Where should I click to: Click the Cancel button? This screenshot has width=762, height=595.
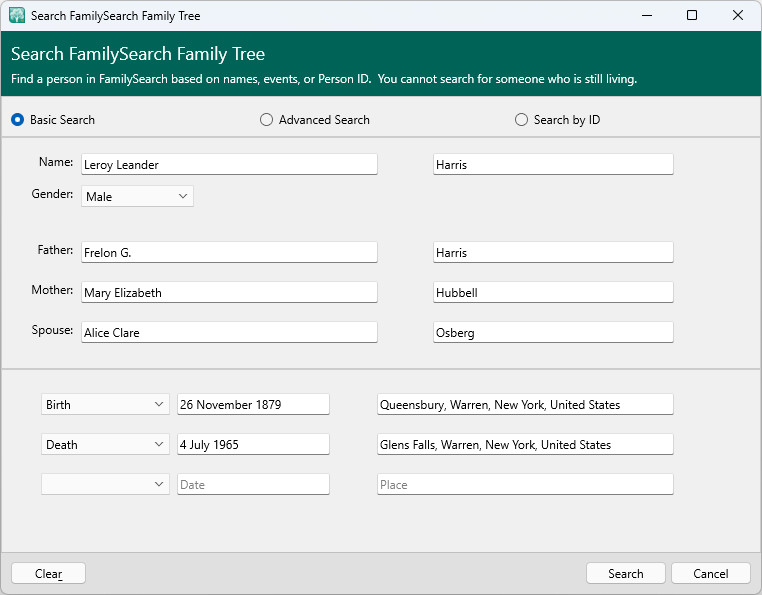[x=710, y=574]
